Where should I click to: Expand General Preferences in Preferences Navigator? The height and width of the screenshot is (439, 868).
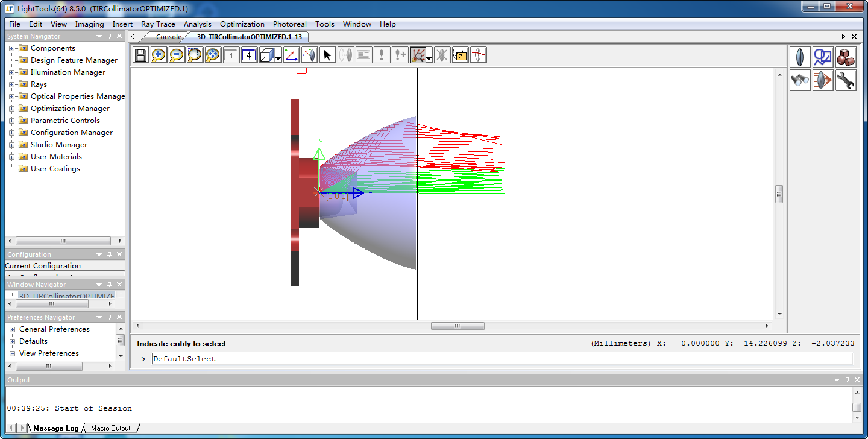12,329
